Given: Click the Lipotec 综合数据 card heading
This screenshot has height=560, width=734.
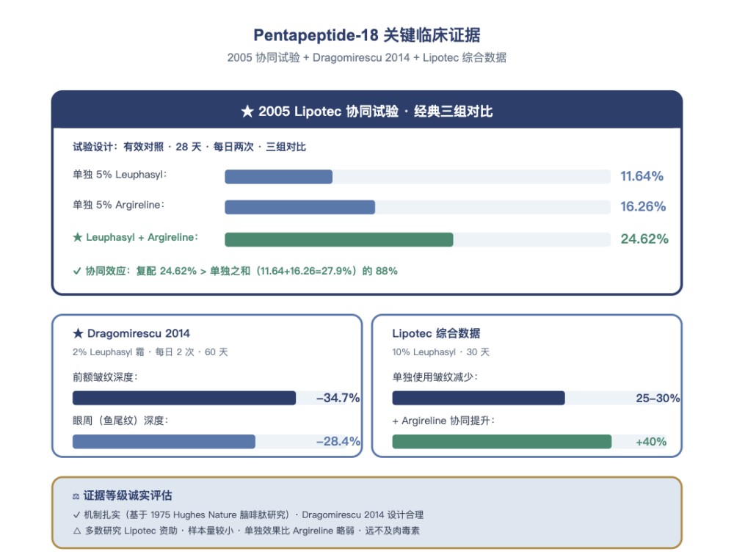Looking at the screenshot, I should coord(436,333).
